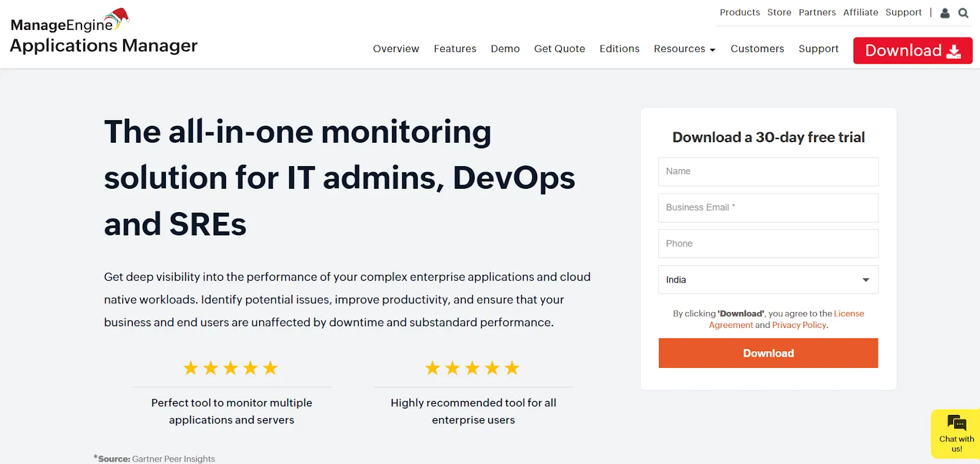Screen dimensions: 980x464
Task: Open the Demo menu item
Action: click(x=505, y=48)
